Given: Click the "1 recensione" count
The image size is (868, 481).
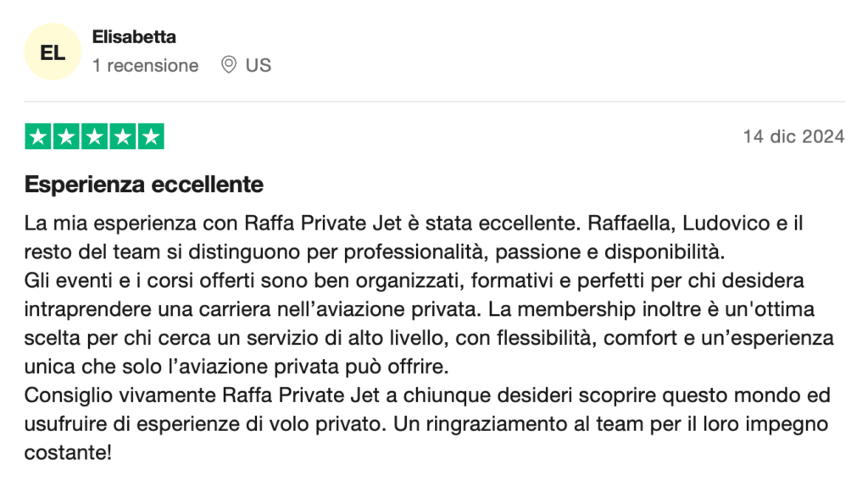Looking at the screenshot, I should [145, 65].
